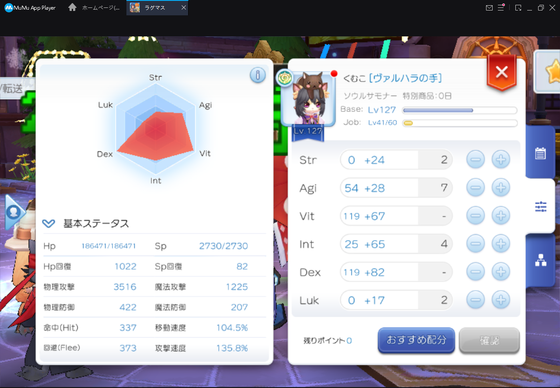The height and width of the screenshot is (388, 560).
Task: Click the 物理攻撃 value 3516
Action: [x=125, y=287]
